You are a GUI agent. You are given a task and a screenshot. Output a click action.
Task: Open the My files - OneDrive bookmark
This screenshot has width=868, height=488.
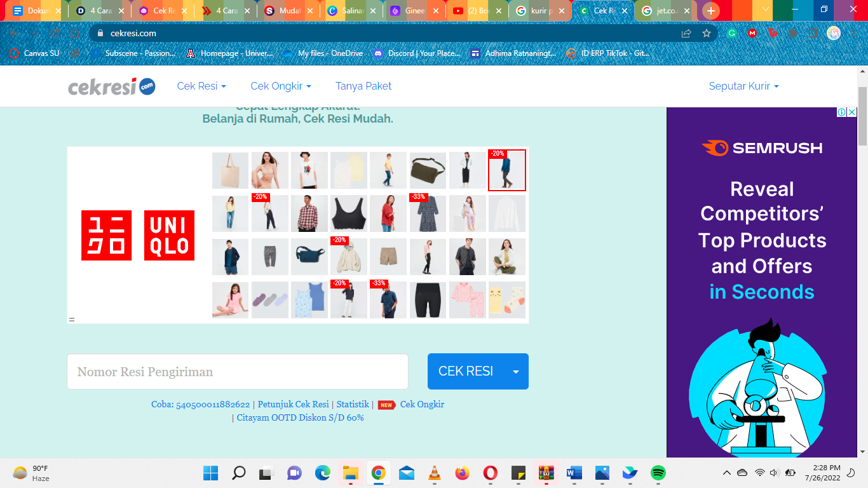323,53
